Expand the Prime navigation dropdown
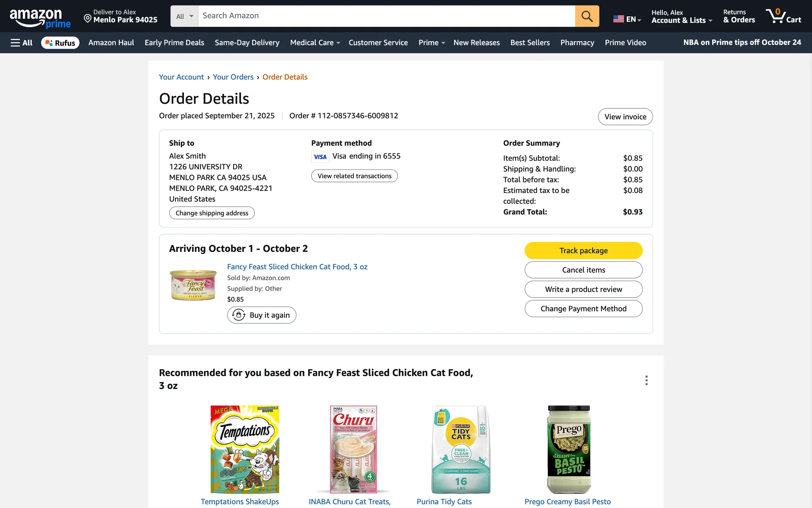 coord(431,43)
